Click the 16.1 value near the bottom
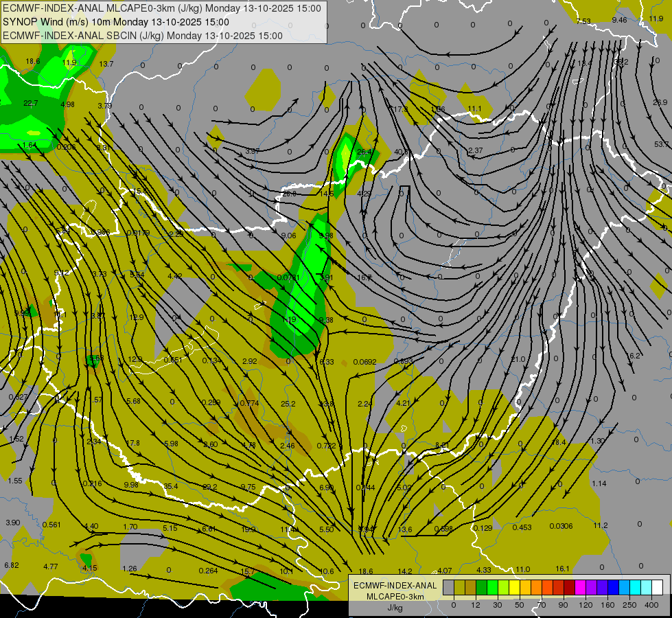This screenshot has height=618, width=672. click(x=562, y=569)
